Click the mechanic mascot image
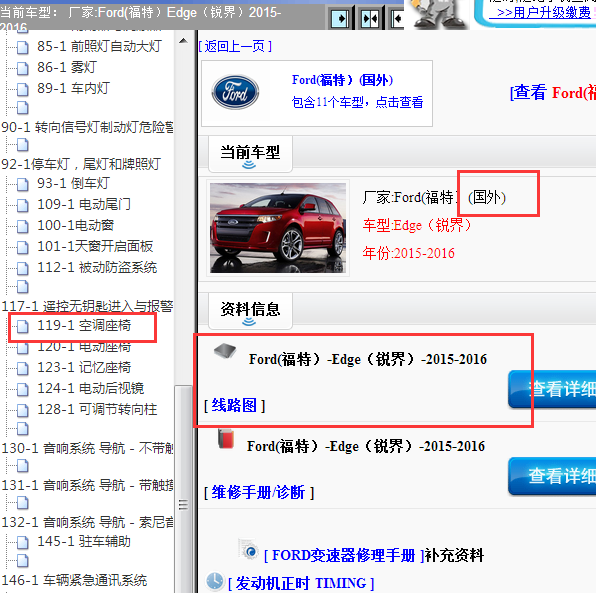The height and width of the screenshot is (593, 596). click(439, 14)
